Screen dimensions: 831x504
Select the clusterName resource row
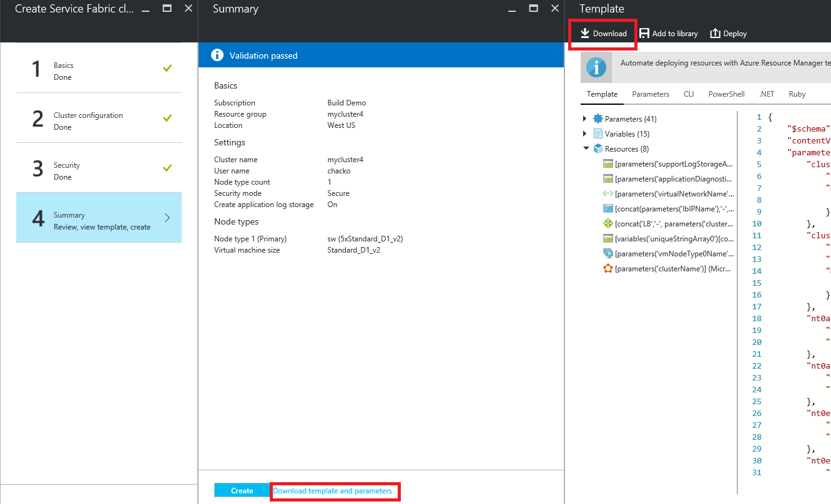668,268
